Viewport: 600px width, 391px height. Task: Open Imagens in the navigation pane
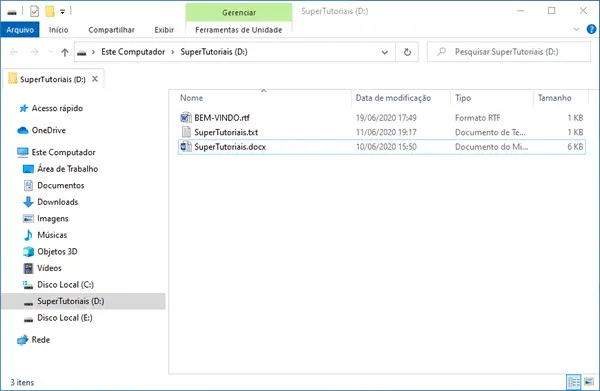pos(53,218)
